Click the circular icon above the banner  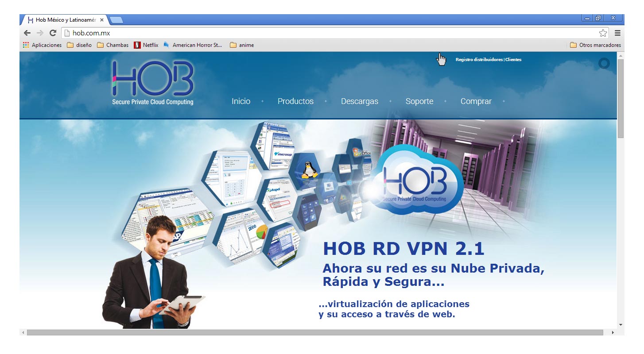[x=604, y=63]
